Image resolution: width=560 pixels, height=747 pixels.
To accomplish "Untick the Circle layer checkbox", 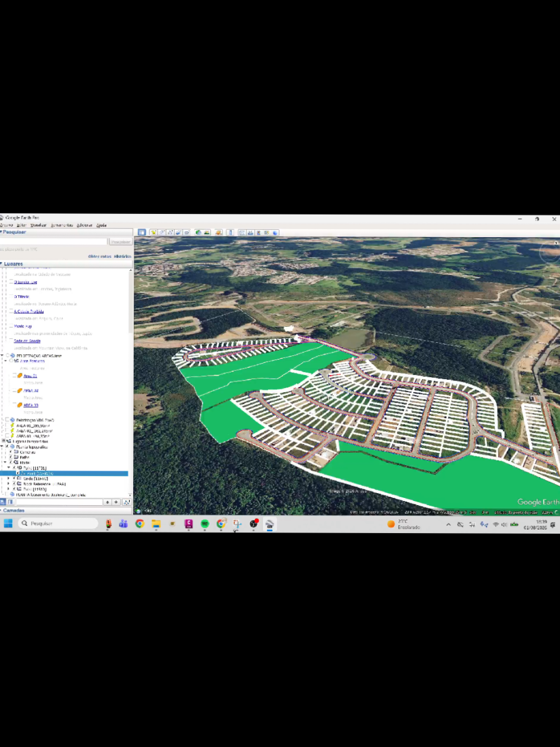I will tap(14, 478).
